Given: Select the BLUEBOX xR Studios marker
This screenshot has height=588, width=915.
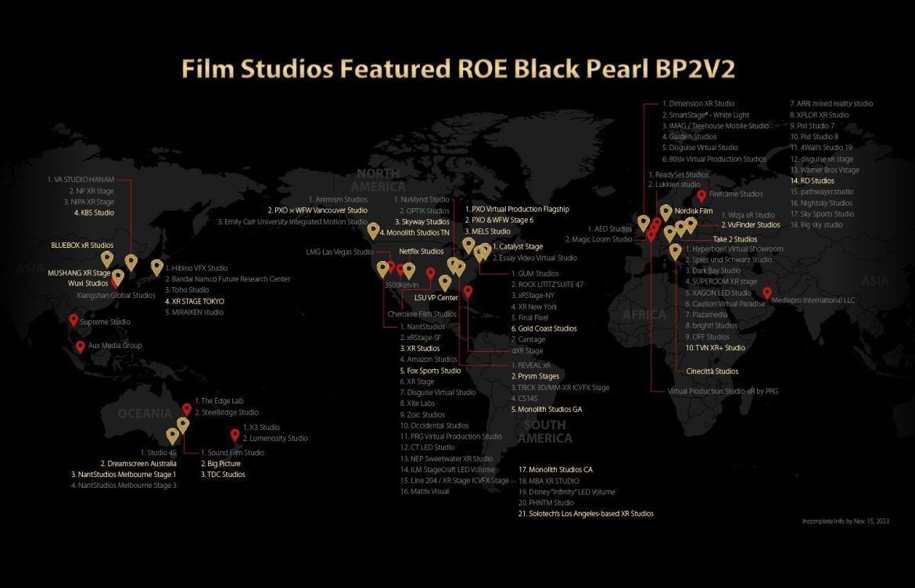Looking at the screenshot, I should 107,256.
